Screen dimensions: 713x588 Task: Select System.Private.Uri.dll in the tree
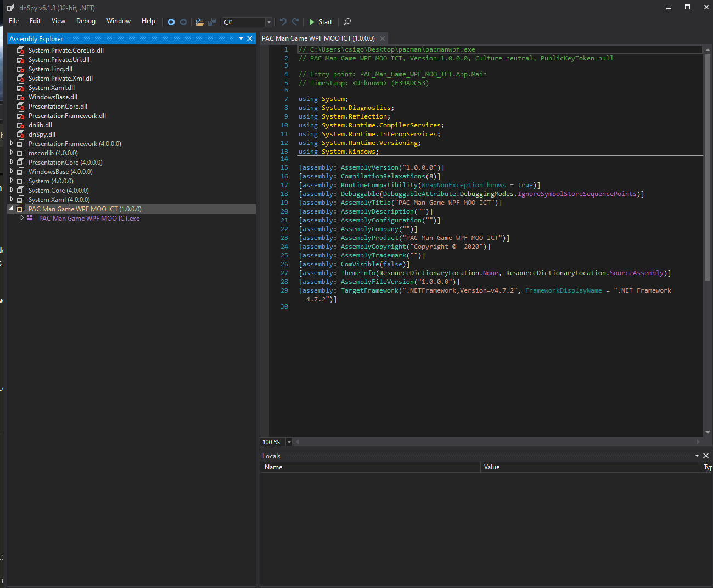(59, 60)
